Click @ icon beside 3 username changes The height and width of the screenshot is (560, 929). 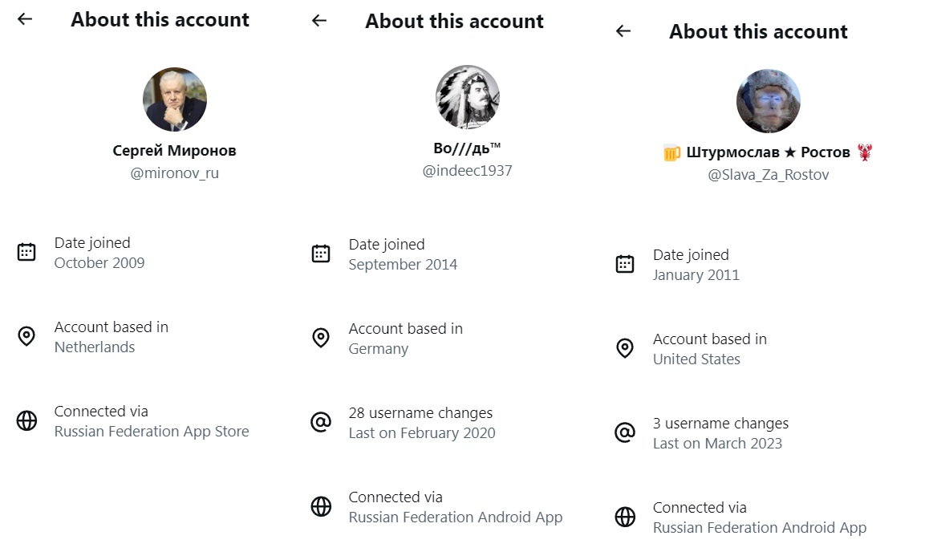pyautogui.click(x=625, y=432)
